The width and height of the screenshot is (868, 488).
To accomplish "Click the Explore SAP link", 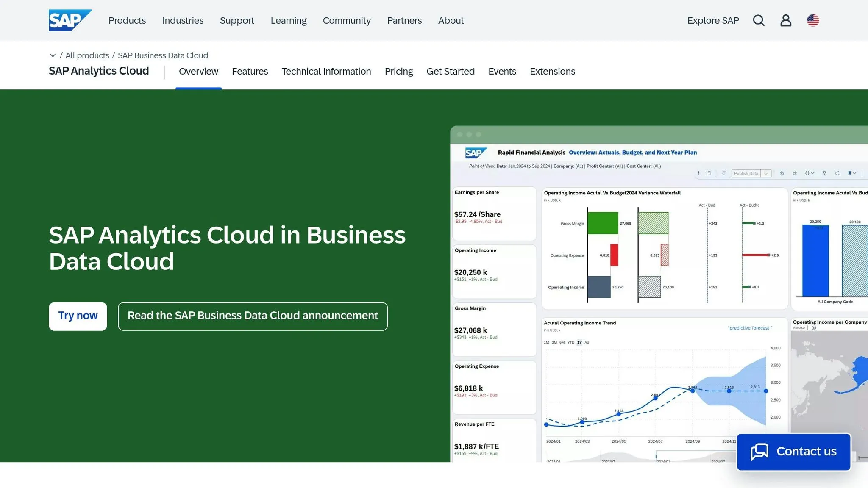I will coord(713,20).
